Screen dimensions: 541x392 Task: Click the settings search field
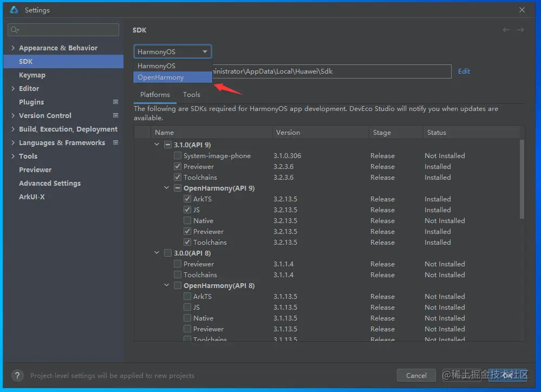(63, 30)
